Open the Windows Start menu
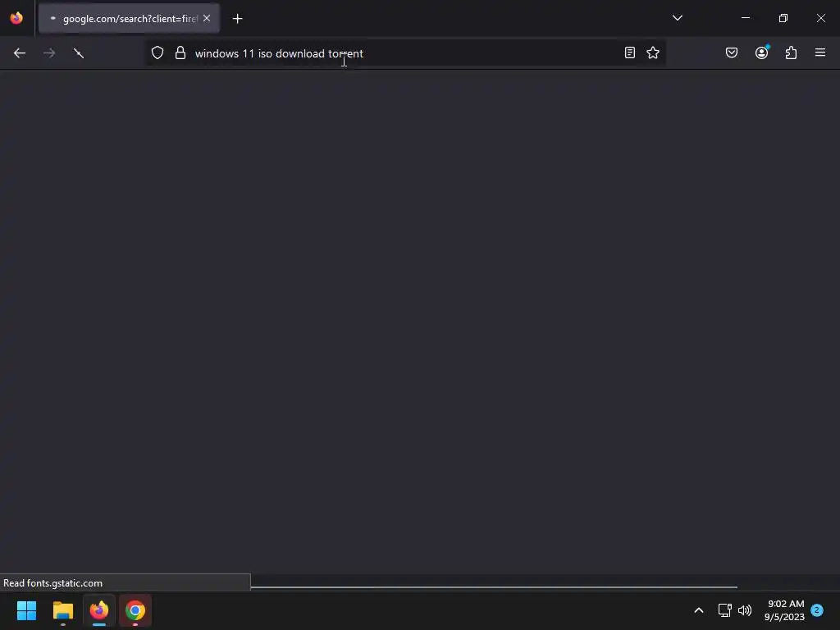This screenshot has width=840, height=630. pyautogui.click(x=27, y=610)
